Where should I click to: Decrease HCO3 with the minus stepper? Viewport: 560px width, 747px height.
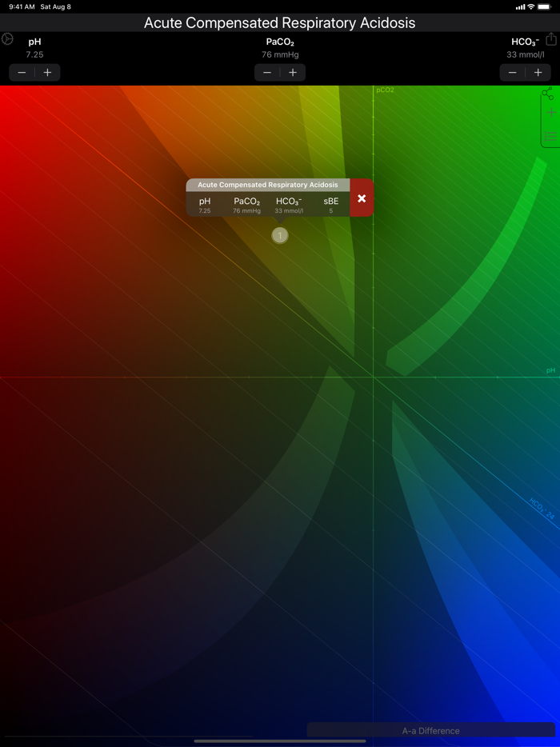point(512,73)
